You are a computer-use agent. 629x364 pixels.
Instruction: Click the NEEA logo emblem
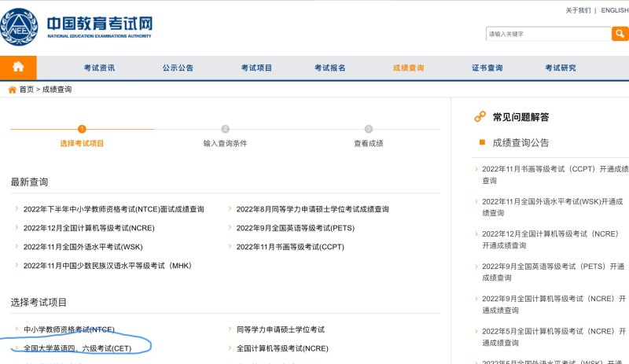(x=18, y=27)
